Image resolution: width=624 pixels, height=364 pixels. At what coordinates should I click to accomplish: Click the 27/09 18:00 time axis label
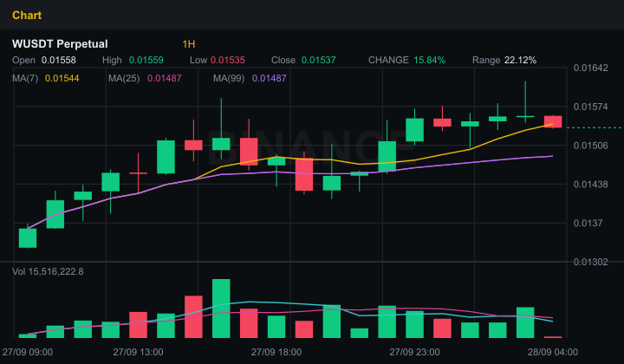click(x=276, y=352)
